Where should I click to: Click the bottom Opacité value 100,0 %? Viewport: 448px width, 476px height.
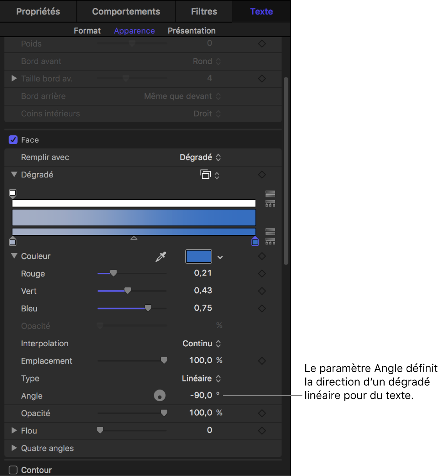[x=206, y=413]
